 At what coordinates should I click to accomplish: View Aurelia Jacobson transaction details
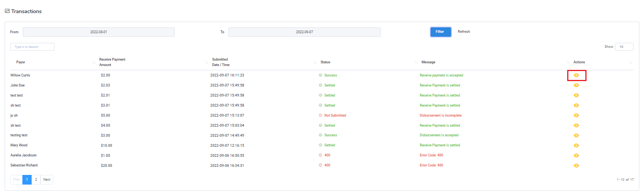coord(576,156)
